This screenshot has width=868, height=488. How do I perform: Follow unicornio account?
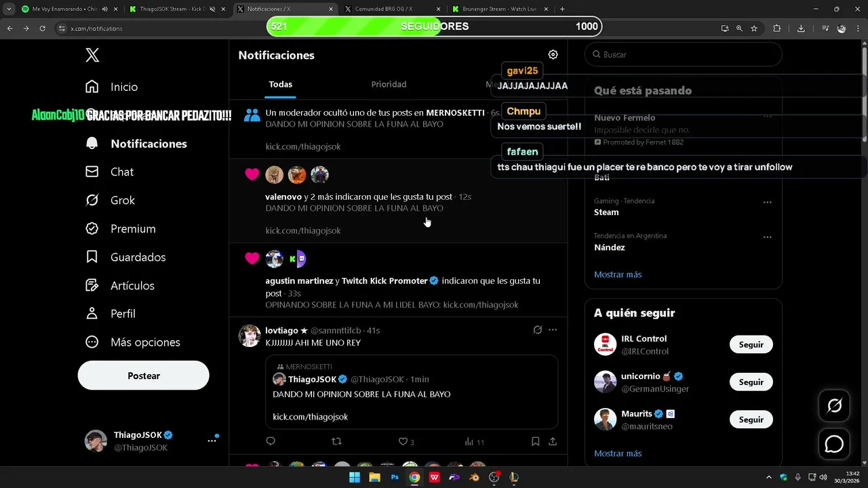(x=751, y=382)
